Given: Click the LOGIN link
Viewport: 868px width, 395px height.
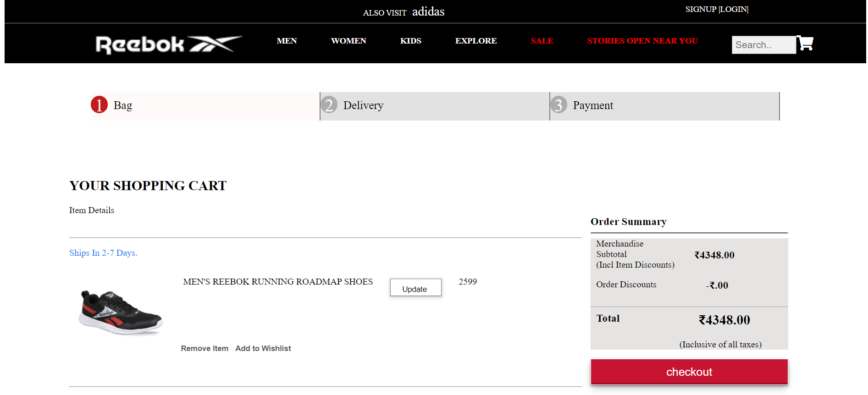Looking at the screenshot, I should 734,9.
